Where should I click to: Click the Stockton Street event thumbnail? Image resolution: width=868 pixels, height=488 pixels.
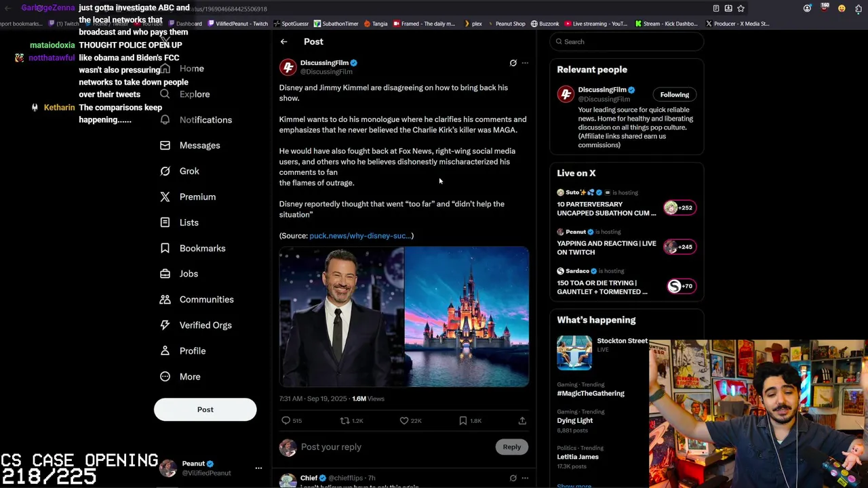coord(574,353)
